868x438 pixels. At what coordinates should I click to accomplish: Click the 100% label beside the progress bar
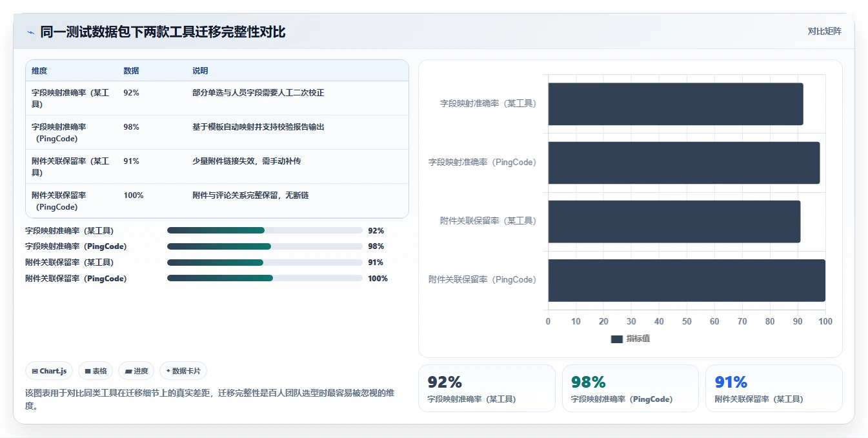coord(378,279)
